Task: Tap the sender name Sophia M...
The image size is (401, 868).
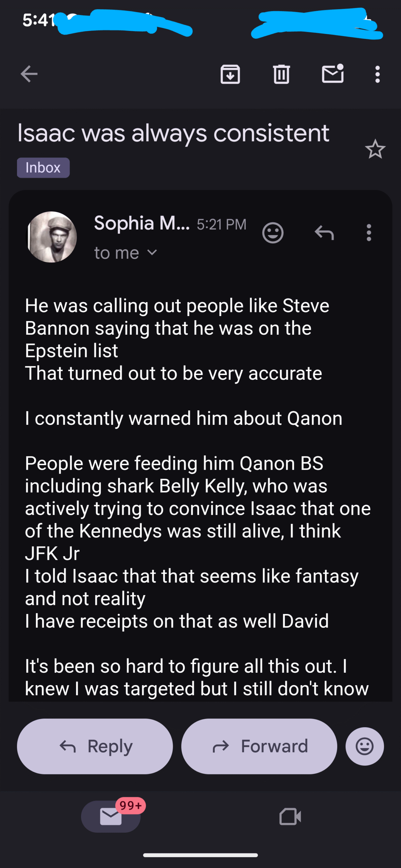Action: 141,223
